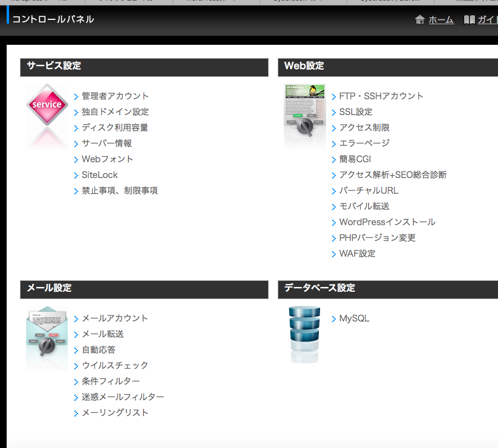This screenshot has height=448, width=498.
Task: Select SSL設定 link
Action: 356,112
